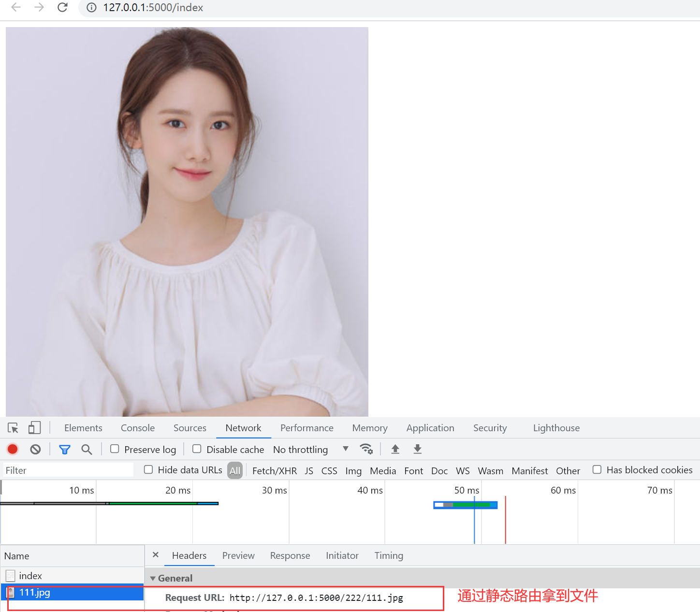The width and height of the screenshot is (700, 612).
Task: Collapse the General headers section
Action: pyautogui.click(x=153, y=578)
